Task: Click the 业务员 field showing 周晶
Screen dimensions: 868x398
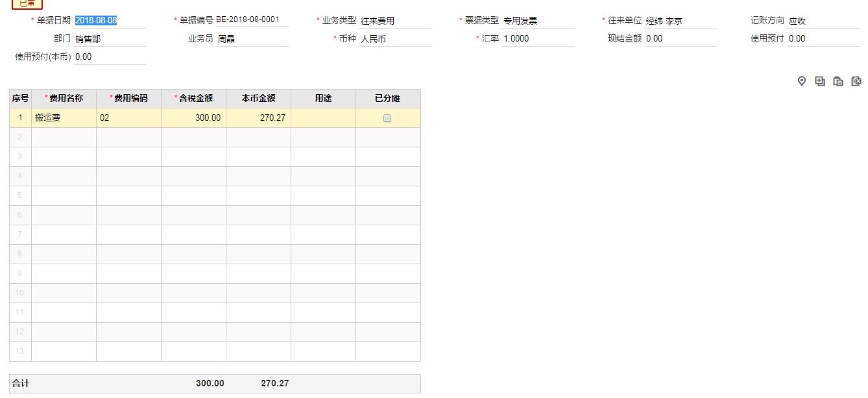Action: (x=252, y=39)
